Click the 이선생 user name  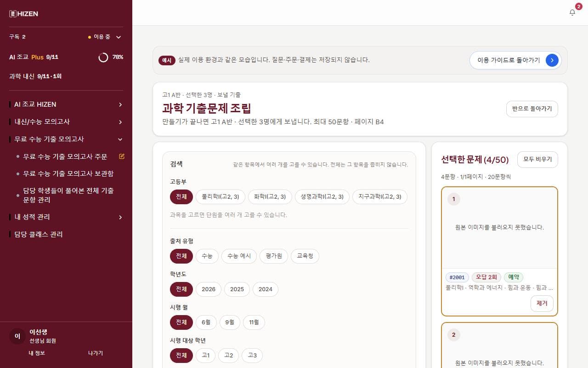pyautogui.click(x=39, y=332)
